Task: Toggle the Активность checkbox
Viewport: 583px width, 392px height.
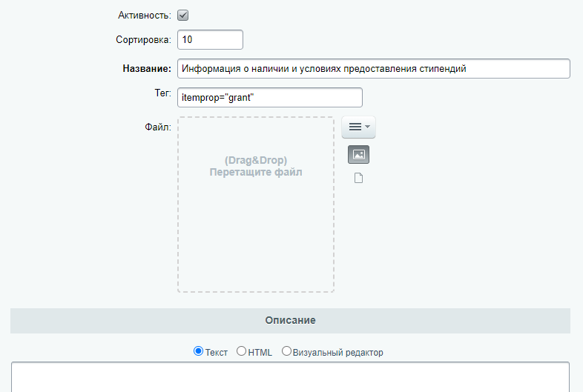Action: [x=182, y=16]
